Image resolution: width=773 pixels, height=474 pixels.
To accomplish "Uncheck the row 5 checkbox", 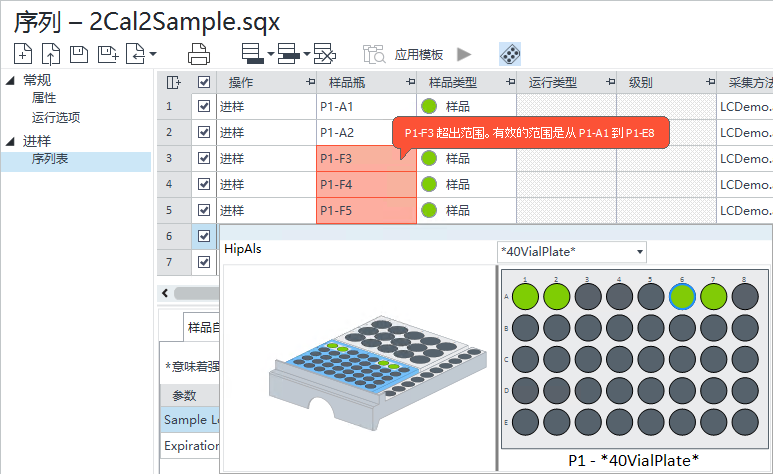I will click(204, 210).
